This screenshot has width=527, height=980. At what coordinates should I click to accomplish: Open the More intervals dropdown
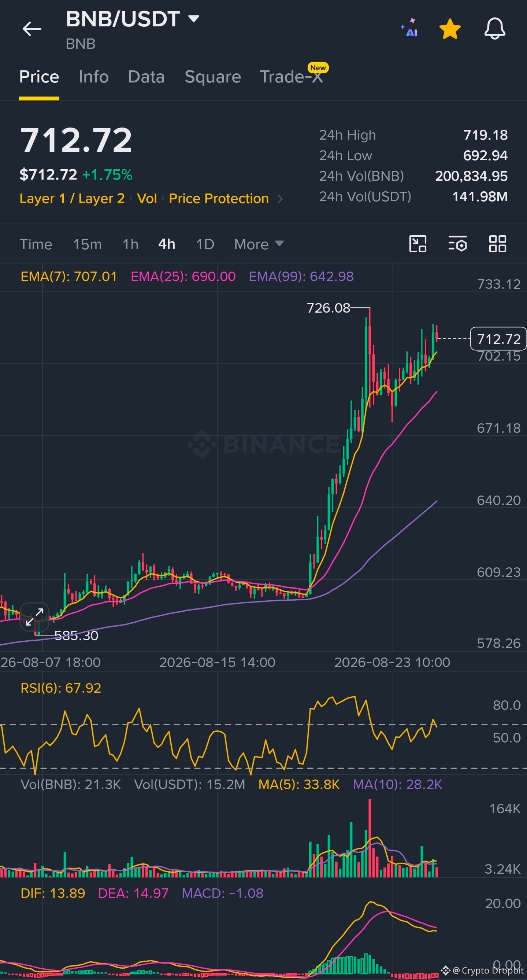click(259, 244)
